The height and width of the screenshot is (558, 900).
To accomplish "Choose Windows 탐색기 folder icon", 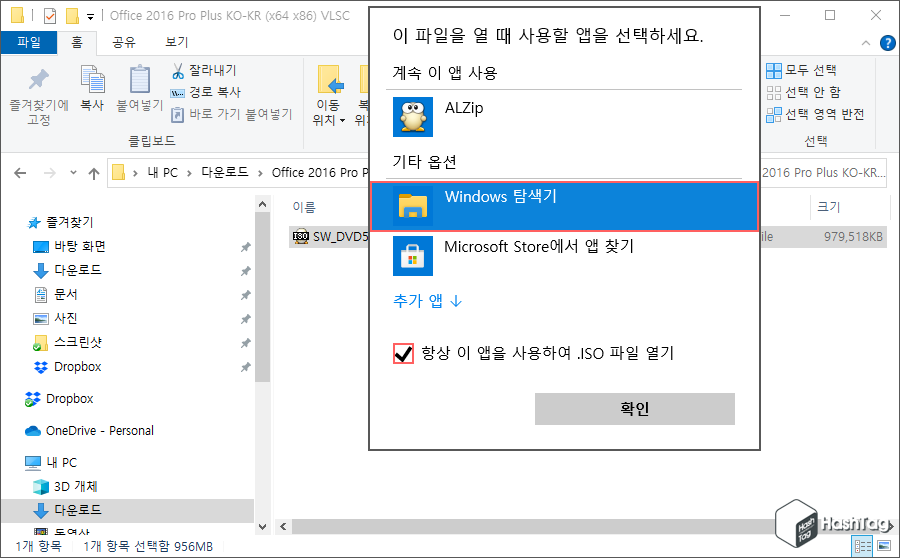I will 413,206.
